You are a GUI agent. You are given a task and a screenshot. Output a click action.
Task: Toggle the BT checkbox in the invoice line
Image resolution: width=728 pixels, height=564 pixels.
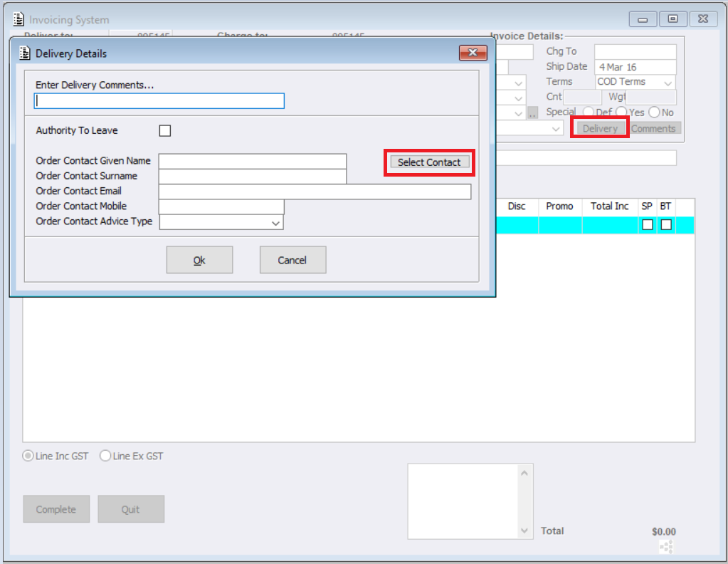coord(666,225)
